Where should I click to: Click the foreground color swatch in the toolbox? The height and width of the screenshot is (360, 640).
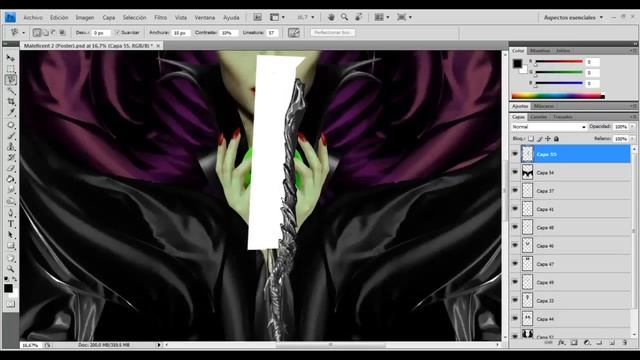tap(8, 288)
